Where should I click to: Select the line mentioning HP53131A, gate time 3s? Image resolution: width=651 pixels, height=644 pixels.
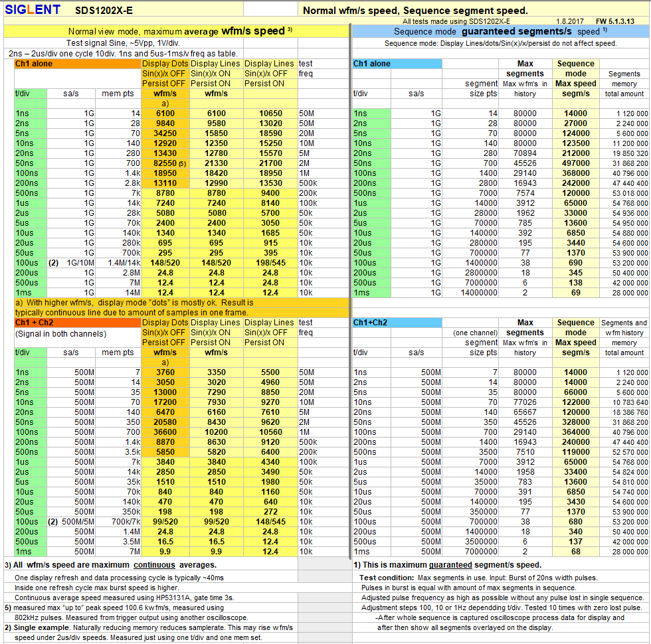point(124,598)
